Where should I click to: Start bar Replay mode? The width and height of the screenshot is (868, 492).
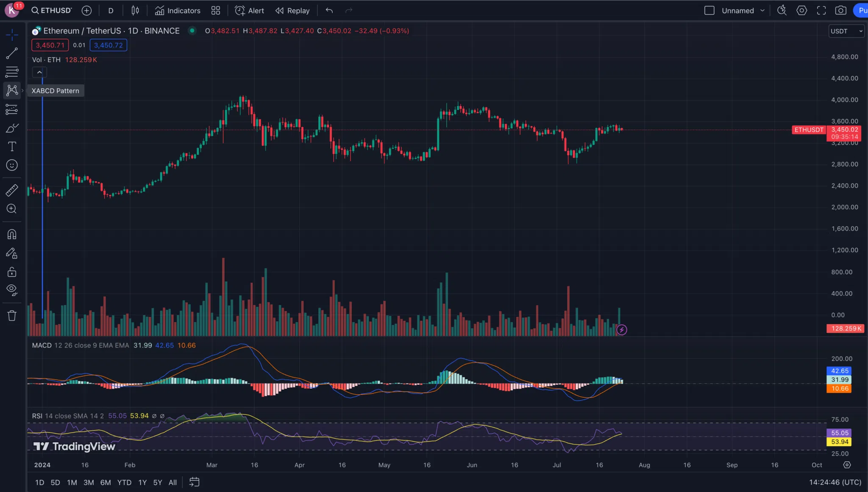pos(292,11)
